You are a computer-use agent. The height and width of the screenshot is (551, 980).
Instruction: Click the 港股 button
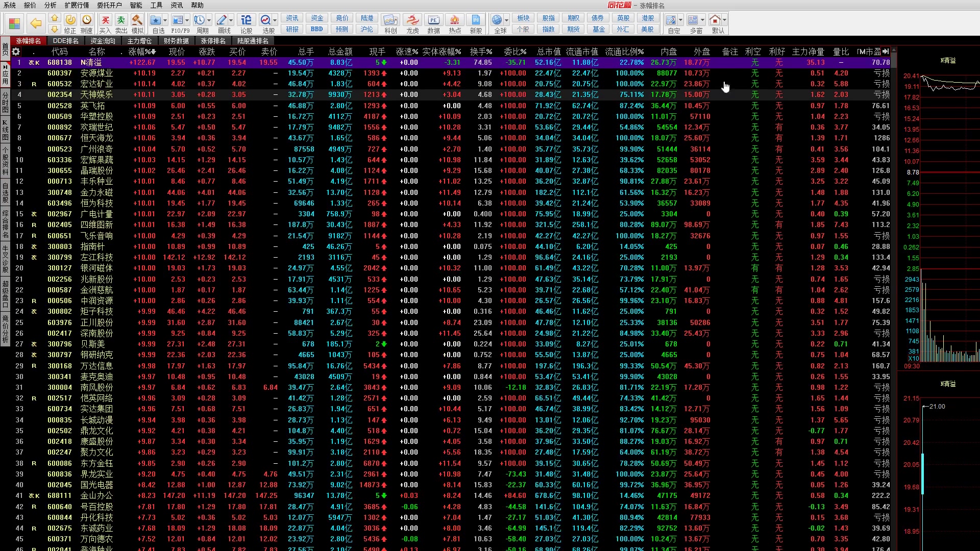click(648, 18)
